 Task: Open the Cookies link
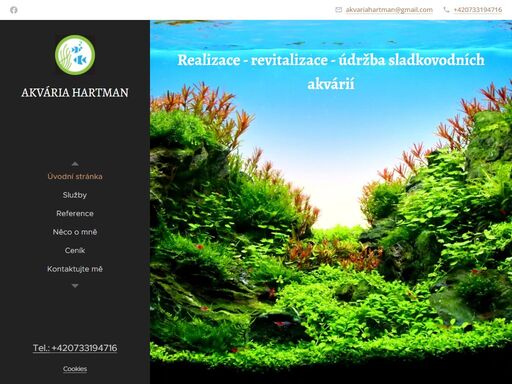(75, 369)
